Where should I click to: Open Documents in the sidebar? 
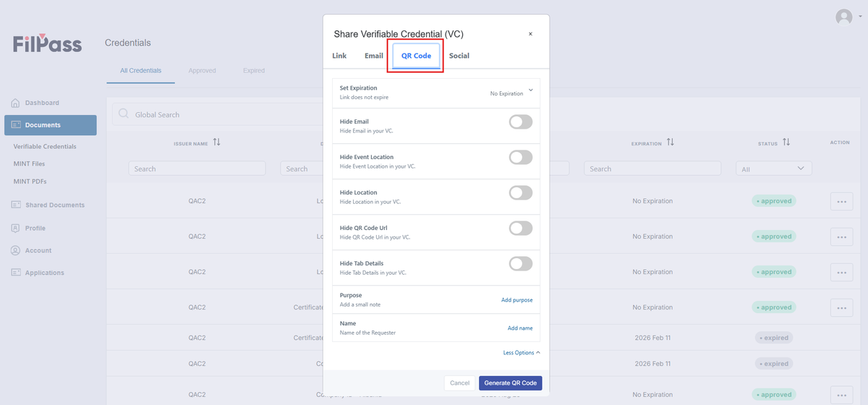pos(51,125)
